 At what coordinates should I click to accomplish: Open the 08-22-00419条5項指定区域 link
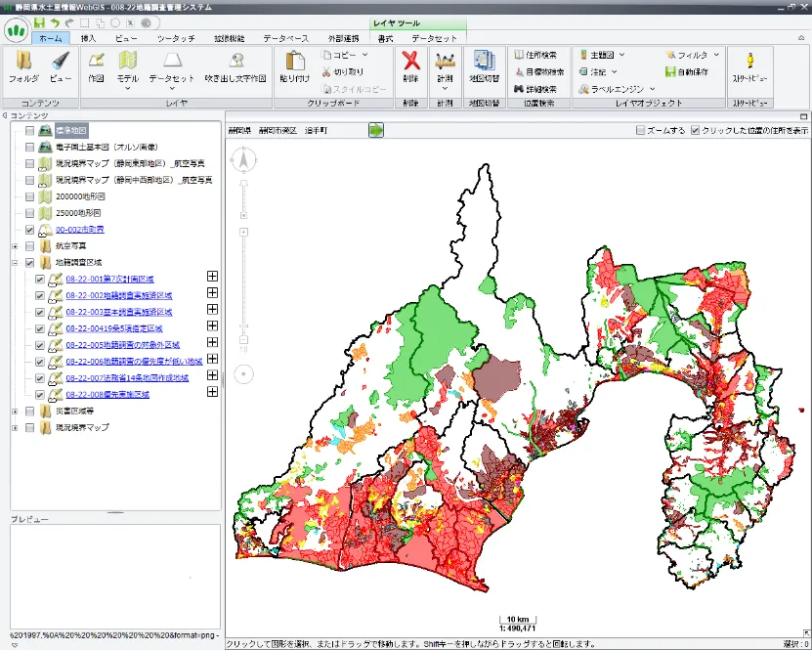click(114, 328)
